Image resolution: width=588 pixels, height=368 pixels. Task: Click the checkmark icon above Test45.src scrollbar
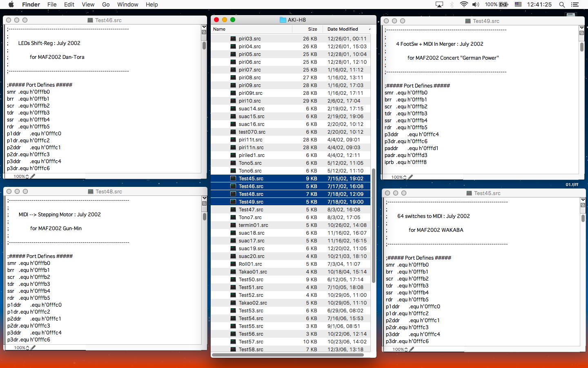pos(583,205)
